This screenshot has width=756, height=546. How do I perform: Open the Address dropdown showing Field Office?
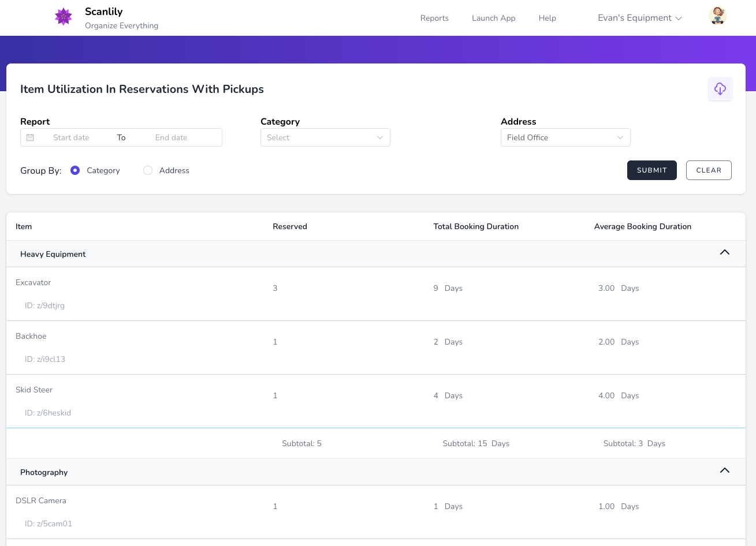click(565, 137)
